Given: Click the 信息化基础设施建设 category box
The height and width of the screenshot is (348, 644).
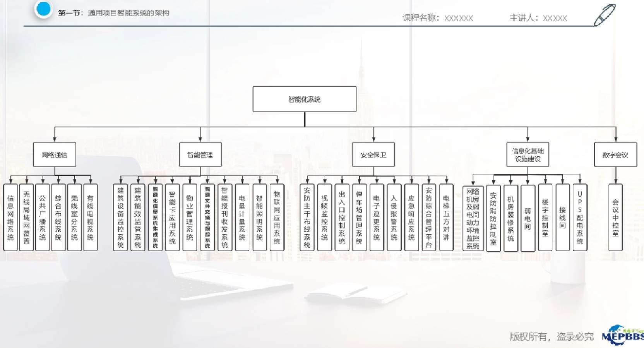Looking at the screenshot, I should click(x=528, y=155).
